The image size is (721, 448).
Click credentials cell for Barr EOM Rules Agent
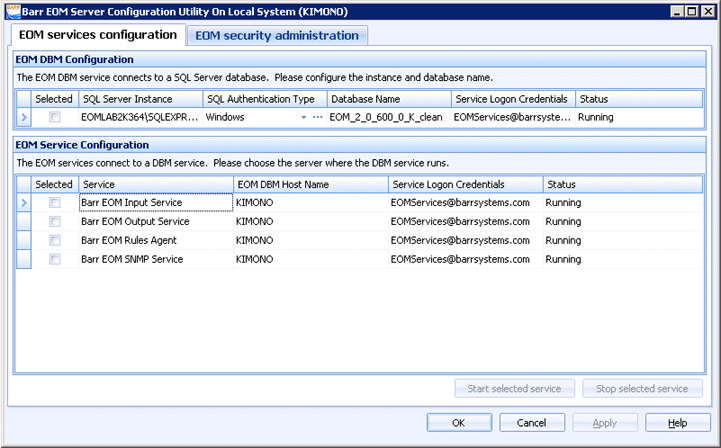(x=465, y=240)
